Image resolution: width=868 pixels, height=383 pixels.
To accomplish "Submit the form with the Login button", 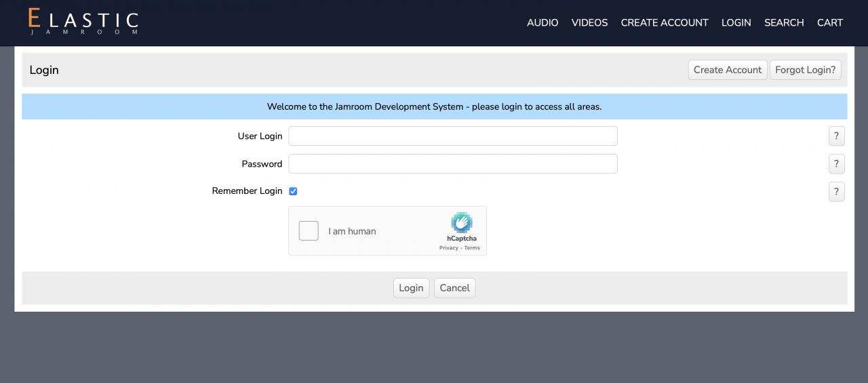I will [411, 287].
